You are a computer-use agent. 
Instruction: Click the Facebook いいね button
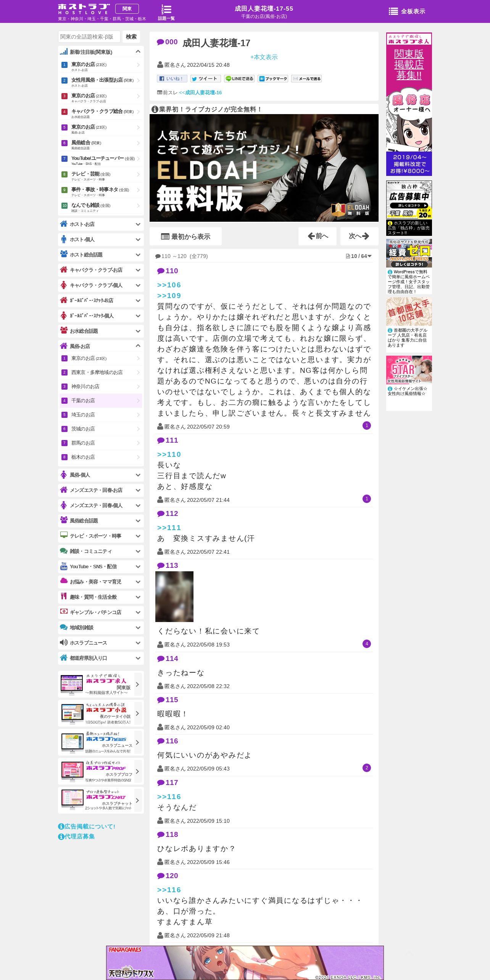172,79
